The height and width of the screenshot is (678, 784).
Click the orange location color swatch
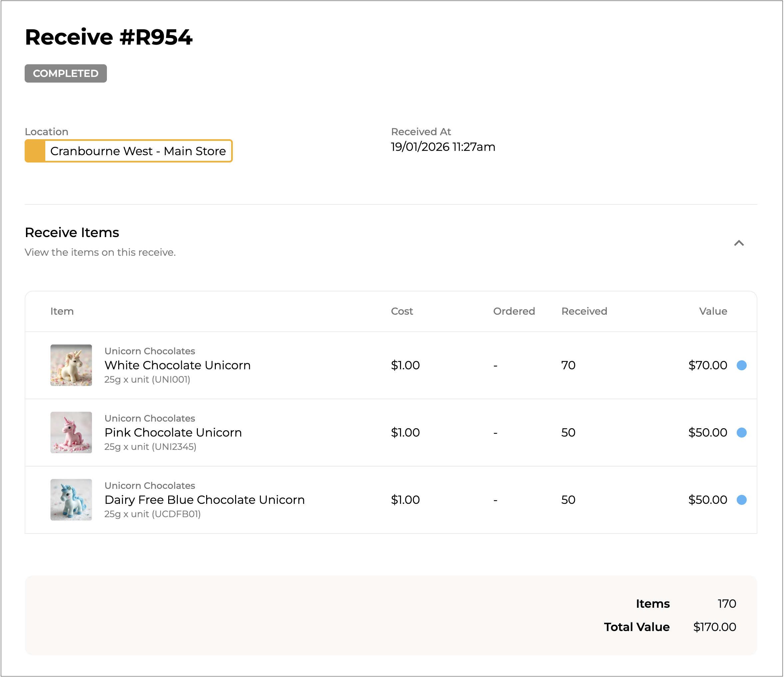tap(35, 151)
